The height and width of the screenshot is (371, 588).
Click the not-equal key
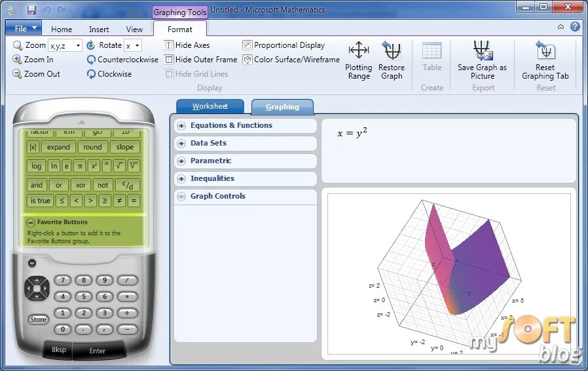tap(119, 201)
